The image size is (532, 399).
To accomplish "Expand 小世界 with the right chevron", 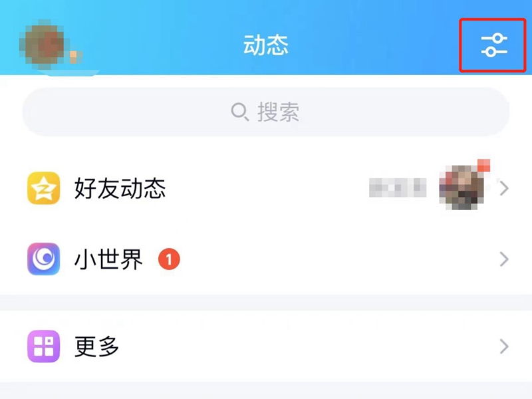I will tap(504, 259).
